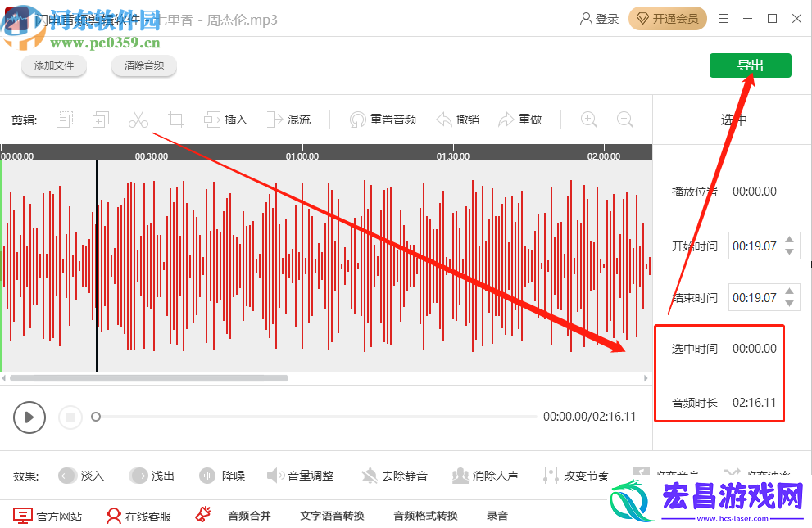Click the black playhead cursor line in the waveform
Image resolution: width=812 pixels, height=528 pixels.
pyautogui.click(x=97, y=266)
